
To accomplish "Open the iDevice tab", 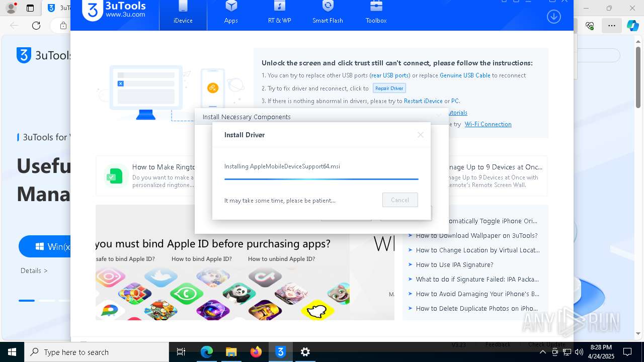I will [183, 14].
